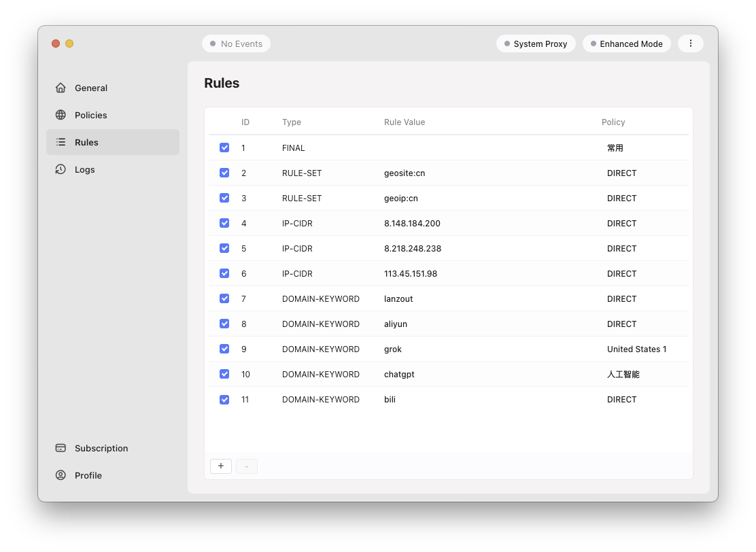Click the Profile person icon
Screen dimensions: 756x552
(x=61, y=475)
